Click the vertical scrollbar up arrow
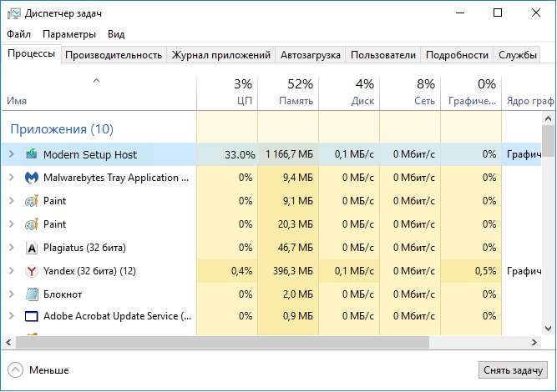Screen dimensions: 557x392 click(x=548, y=118)
